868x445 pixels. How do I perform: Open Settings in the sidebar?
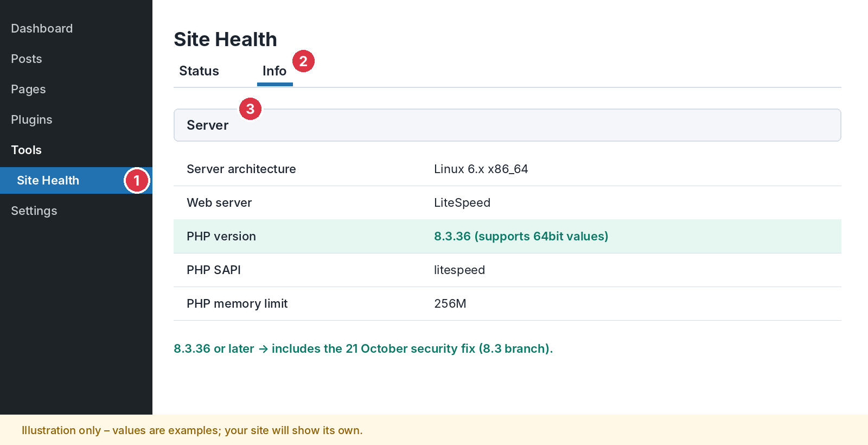(x=34, y=211)
